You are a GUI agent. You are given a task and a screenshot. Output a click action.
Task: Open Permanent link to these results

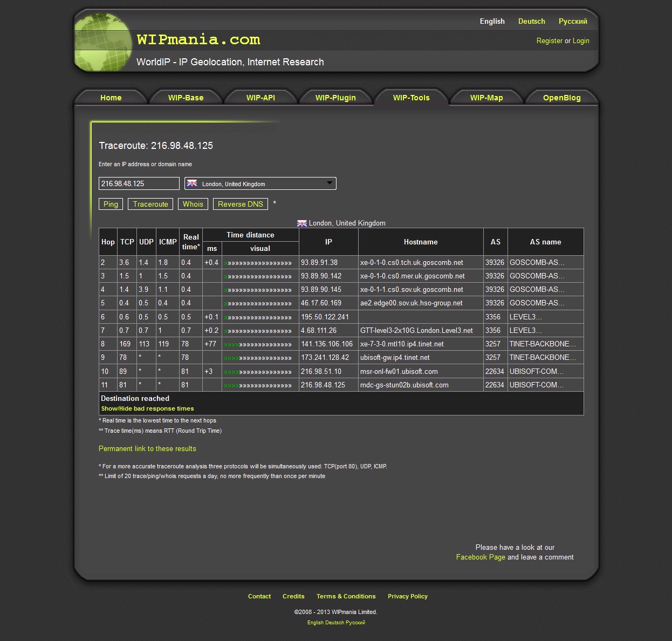[147, 449]
